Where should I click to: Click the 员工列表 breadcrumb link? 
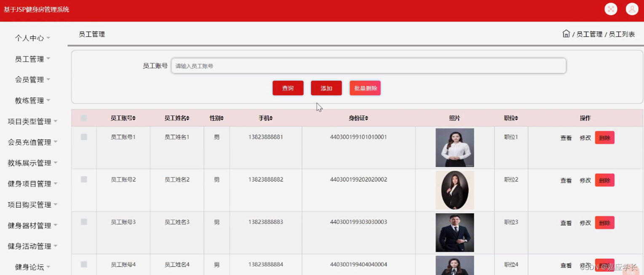(622, 34)
